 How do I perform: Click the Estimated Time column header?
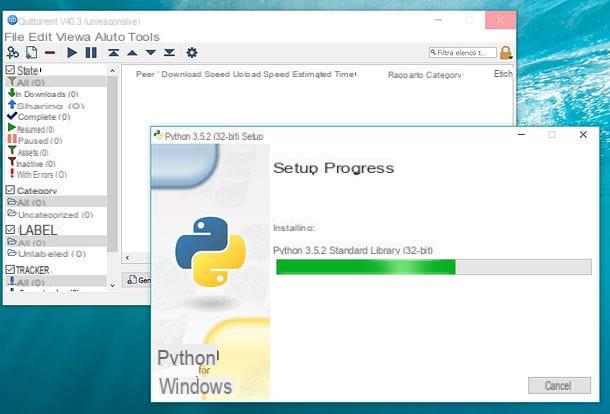pos(324,74)
